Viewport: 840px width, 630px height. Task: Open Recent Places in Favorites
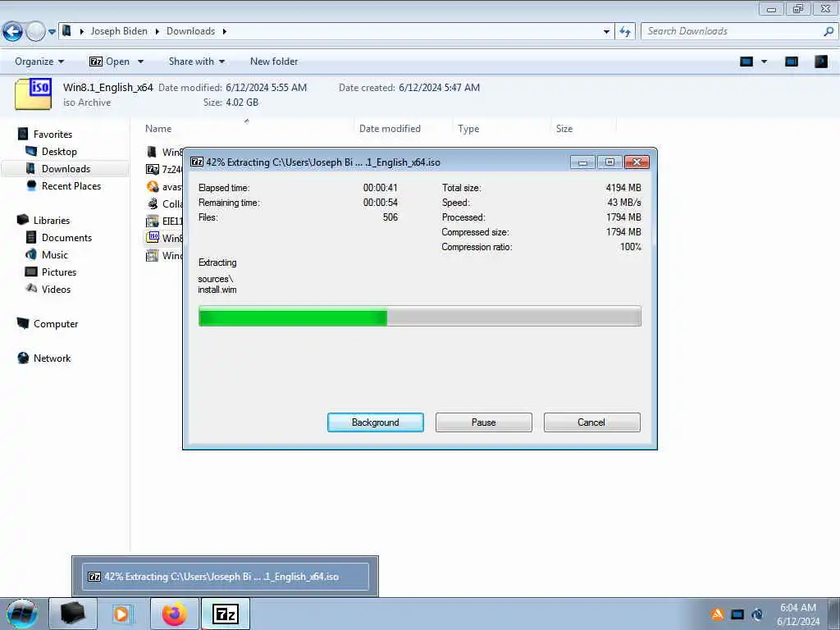click(71, 186)
